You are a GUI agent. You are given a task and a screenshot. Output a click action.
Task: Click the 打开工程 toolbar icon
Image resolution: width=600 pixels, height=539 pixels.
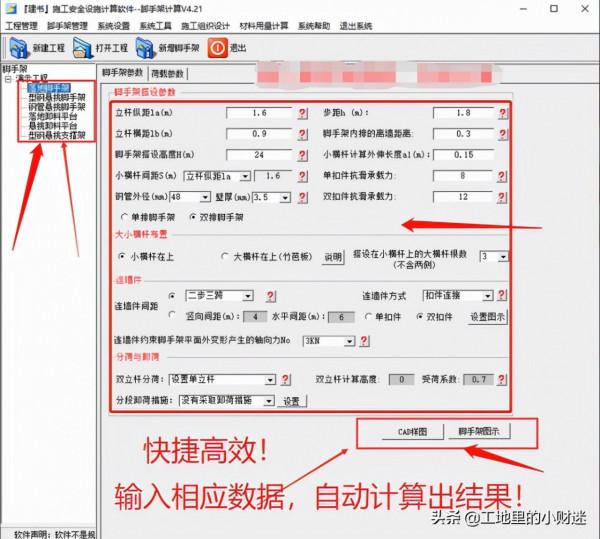[x=82, y=48]
